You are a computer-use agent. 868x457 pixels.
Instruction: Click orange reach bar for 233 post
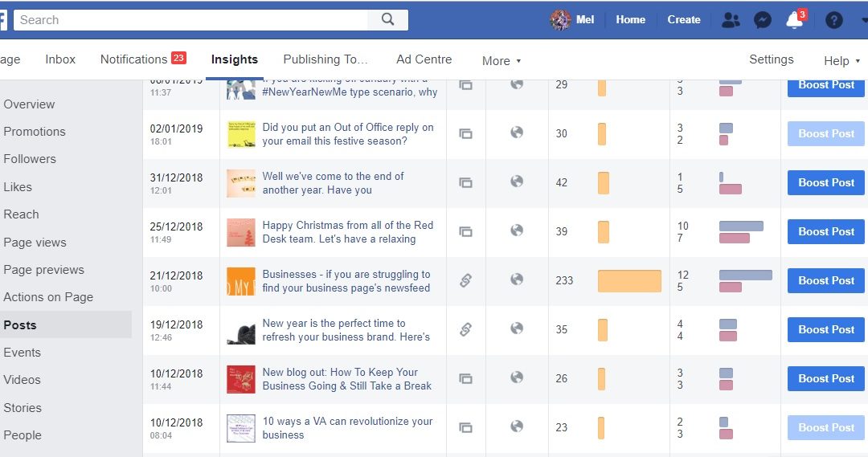click(629, 280)
